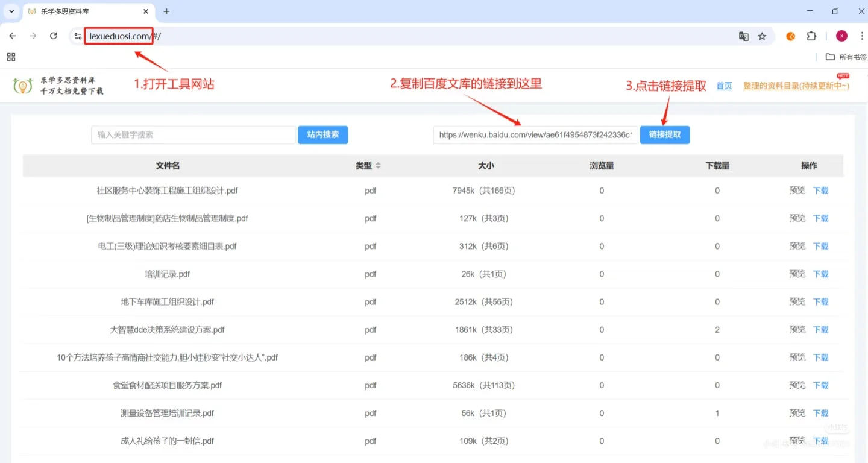Open the 首页 menu link
Viewport: 868px width, 463px height.
[x=724, y=86]
